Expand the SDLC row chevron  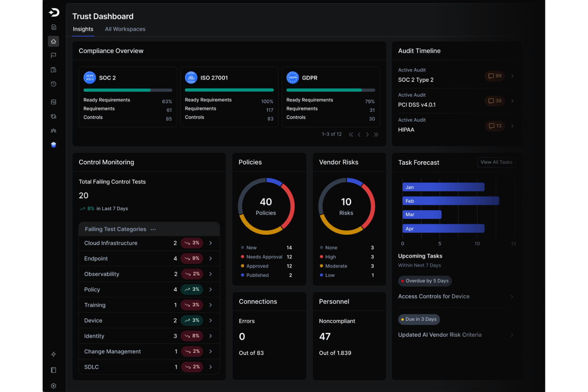tap(211, 367)
